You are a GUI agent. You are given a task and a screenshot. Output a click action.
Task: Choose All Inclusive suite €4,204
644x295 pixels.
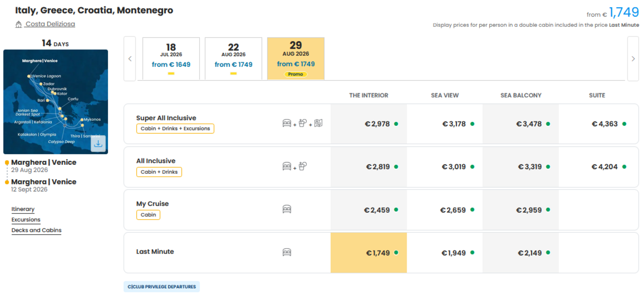tap(598, 167)
